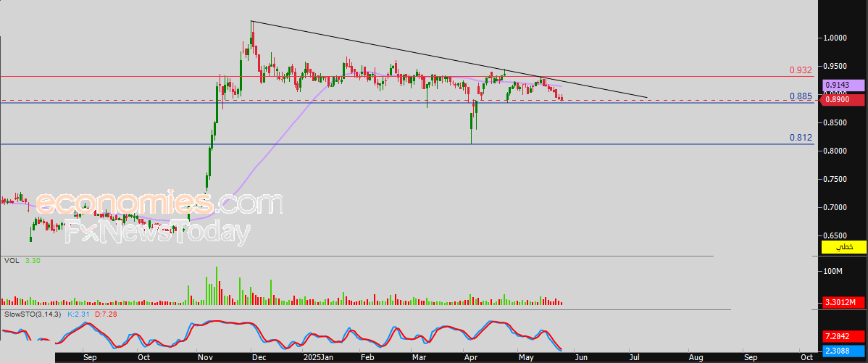Screen dimensions: 868x363
Task: Click the Dec label on the time axis
Action: tap(259, 357)
